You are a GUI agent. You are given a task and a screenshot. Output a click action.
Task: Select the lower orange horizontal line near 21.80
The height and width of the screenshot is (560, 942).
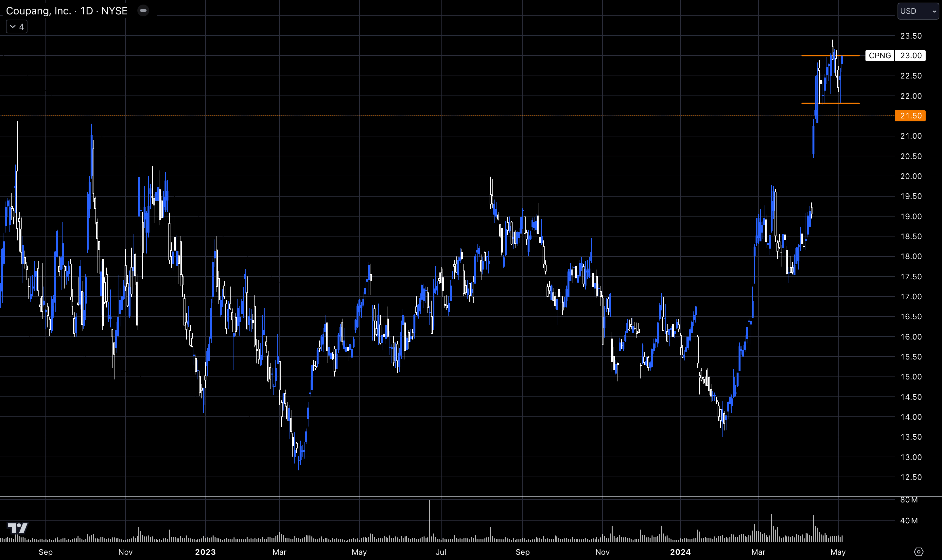coord(830,103)
